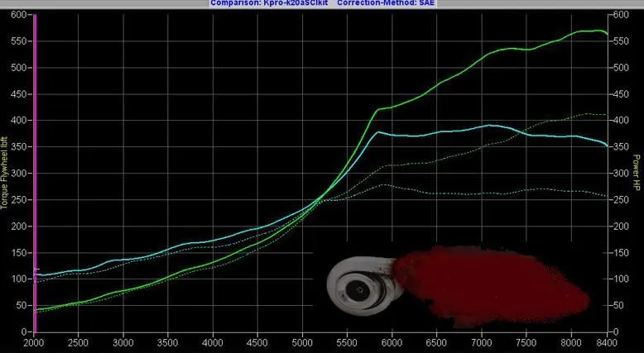The width and height of the screenshot is (644, 353).
Task: Click the 50 value on the torque axis
Action: coord(22,305)
